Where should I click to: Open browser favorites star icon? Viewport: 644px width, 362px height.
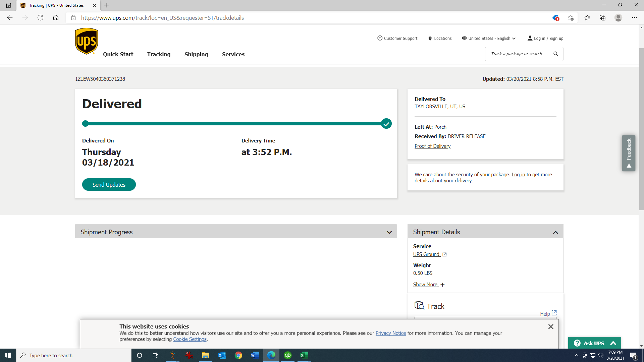587,18
